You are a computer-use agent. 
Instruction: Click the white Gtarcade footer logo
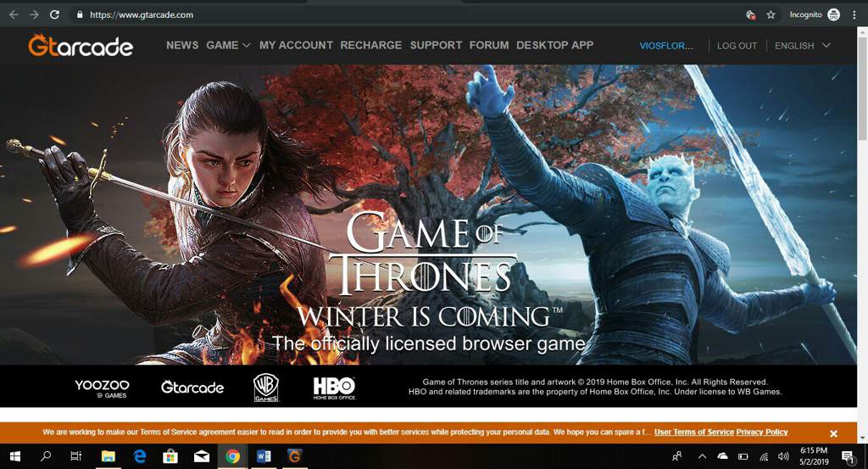(x=192, y=387)
